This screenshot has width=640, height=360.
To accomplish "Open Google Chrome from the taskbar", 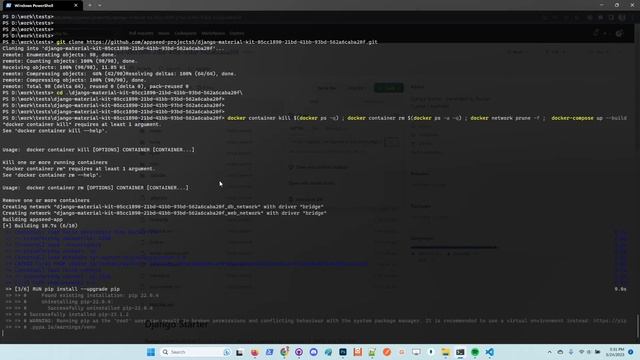I will tap(284, 352).
